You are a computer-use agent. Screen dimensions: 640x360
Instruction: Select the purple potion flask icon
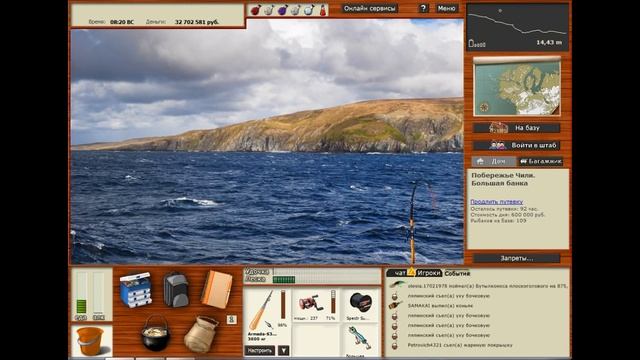tap(282, 10)
